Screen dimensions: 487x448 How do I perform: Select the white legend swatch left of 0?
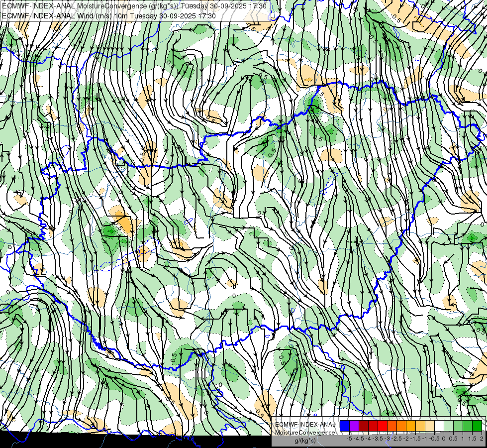(439, 426)
